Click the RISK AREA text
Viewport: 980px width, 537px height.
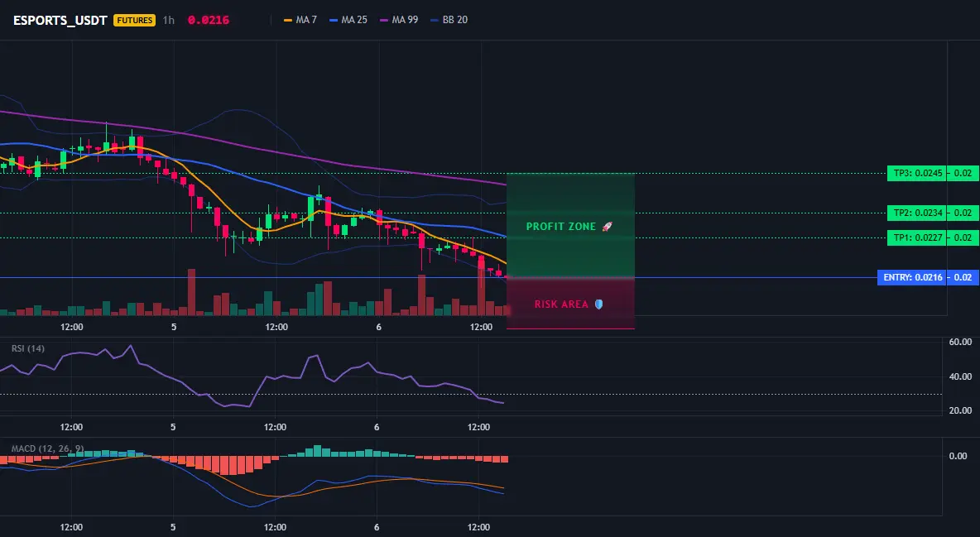tap(561, 304)
